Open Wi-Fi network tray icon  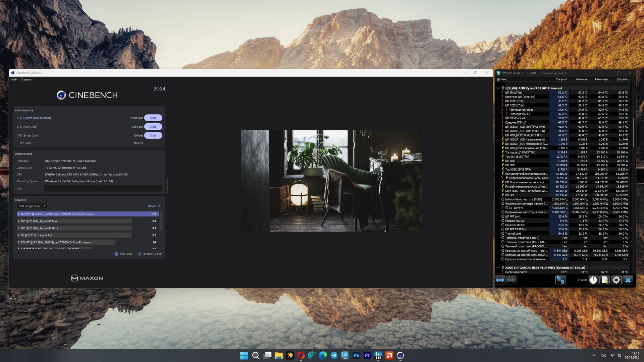coord(612,355)
